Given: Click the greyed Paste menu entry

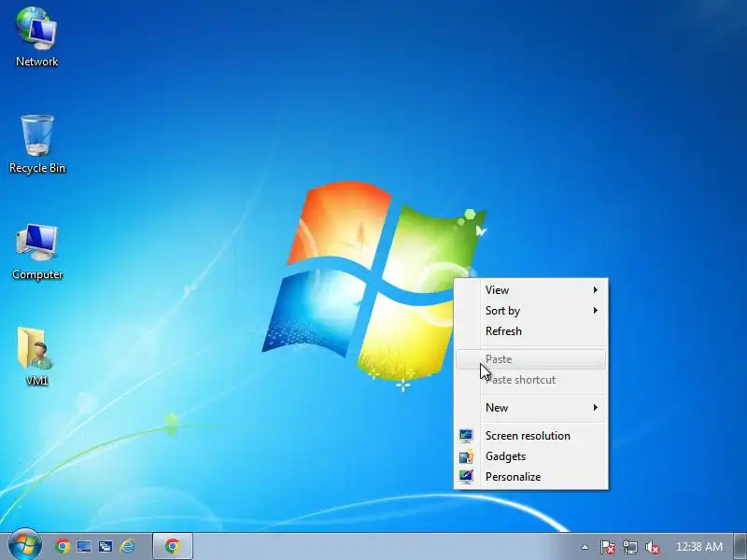Looking at the screenshot, I should pyautogui.click(x=530, y=359).
